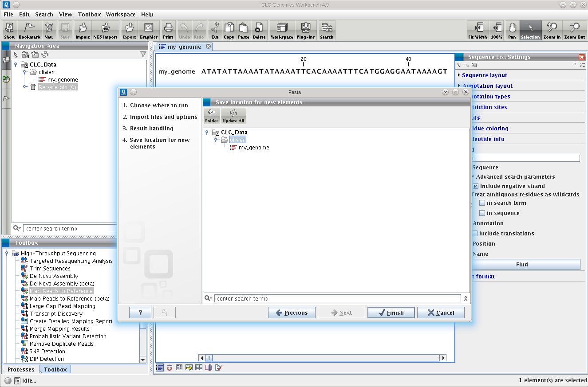The height and width of the screenshot is (387, 588).
Task: Enable wildcards in sequence checkbox
Action: 482,213
